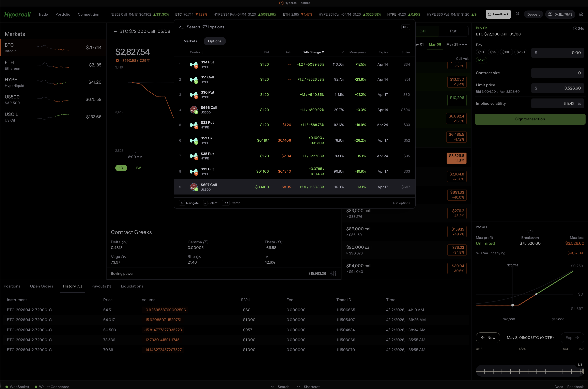Image resolution: width=588 pixels, height=389 pixels.
Task: Click the $3,526.6 call ask price
Action: 457,158
